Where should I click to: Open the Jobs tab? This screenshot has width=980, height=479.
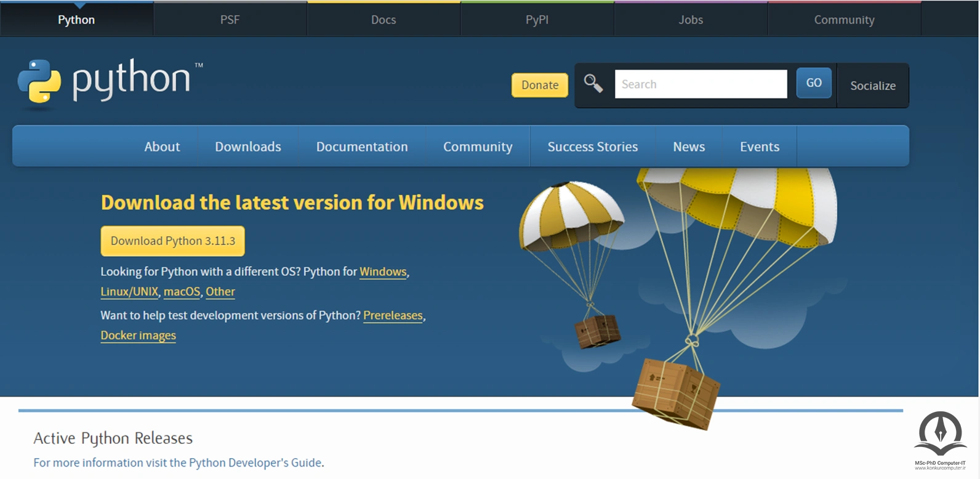[691, 20]
